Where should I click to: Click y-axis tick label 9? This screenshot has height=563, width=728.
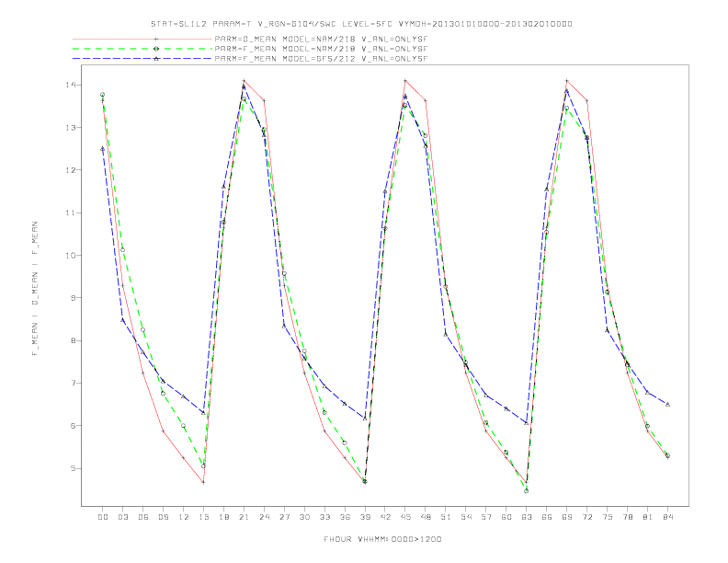pyautogui.click(x=74, y=298)
